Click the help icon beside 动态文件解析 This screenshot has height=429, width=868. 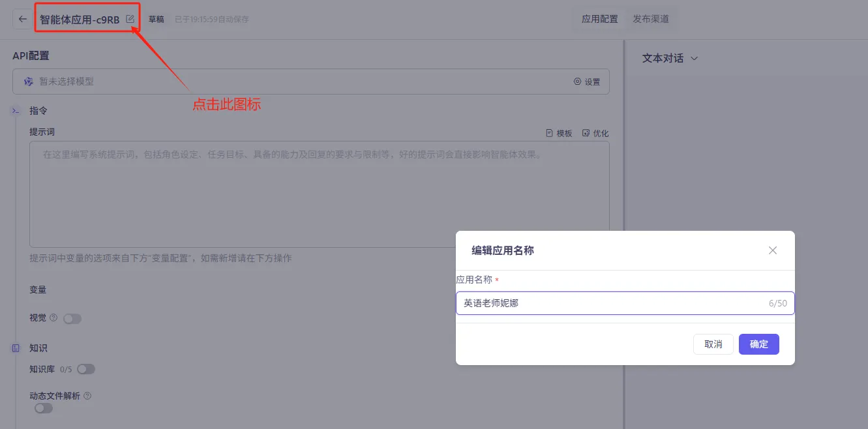click(87, 396)
